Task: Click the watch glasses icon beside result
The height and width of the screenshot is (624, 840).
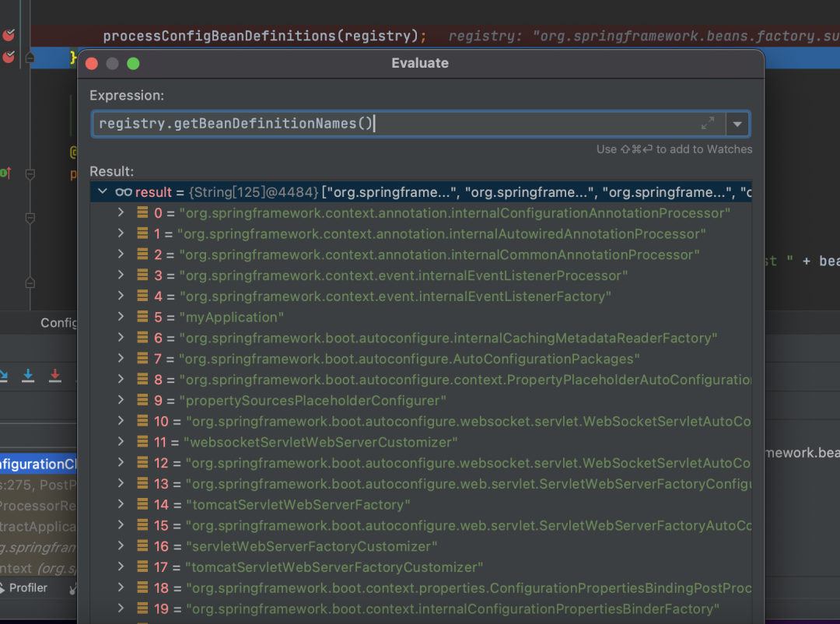Action: click(x=124, y=192)
